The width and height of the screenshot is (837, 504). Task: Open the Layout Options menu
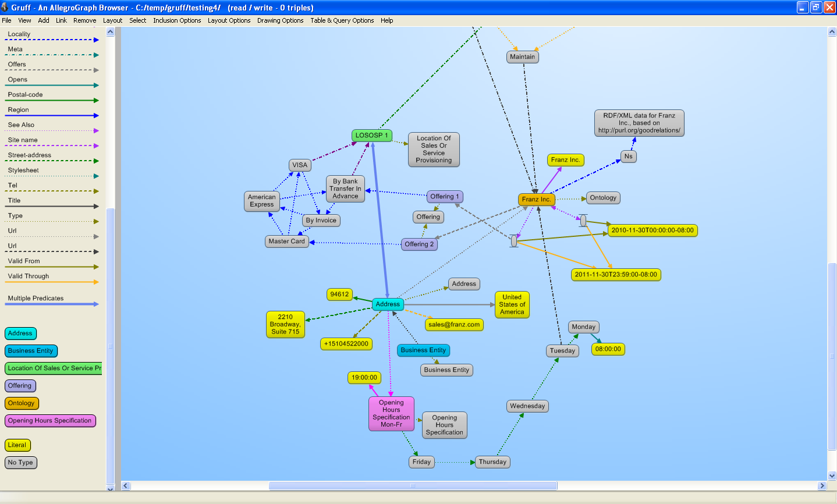click(229, 20)
